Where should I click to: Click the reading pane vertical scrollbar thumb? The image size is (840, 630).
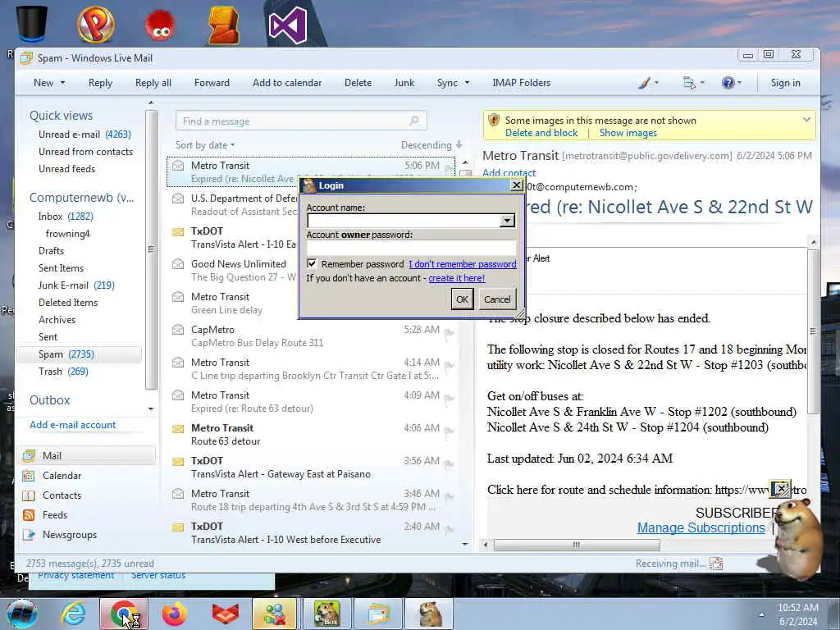(813, 331)
